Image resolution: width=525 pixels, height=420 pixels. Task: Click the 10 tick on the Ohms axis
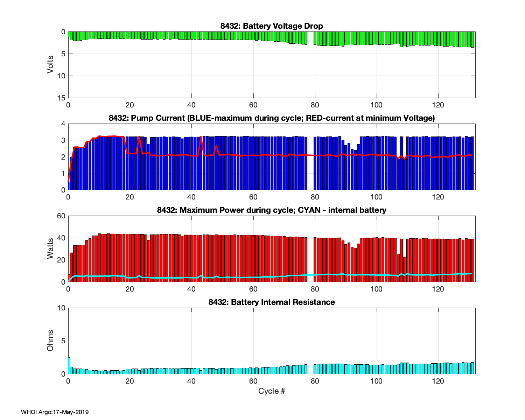pos(62,308)
